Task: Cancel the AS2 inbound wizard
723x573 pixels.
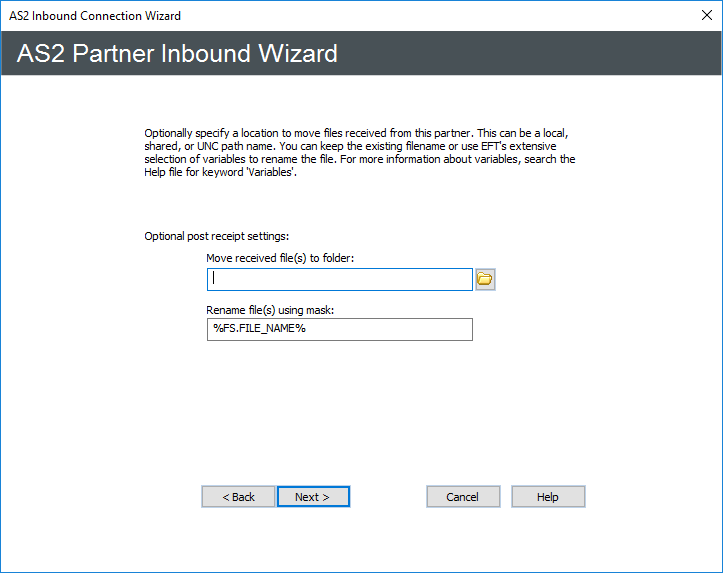Action: pyautogui.click(x=462, y=497)
